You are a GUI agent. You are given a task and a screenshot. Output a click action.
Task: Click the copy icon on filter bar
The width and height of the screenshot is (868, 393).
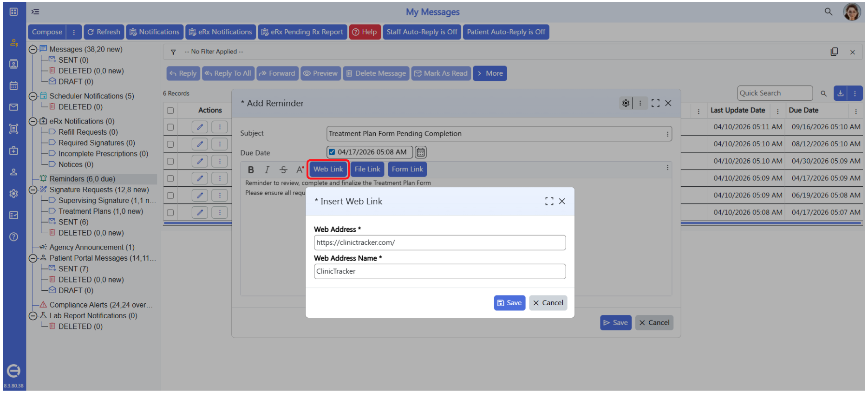(834, 52)
